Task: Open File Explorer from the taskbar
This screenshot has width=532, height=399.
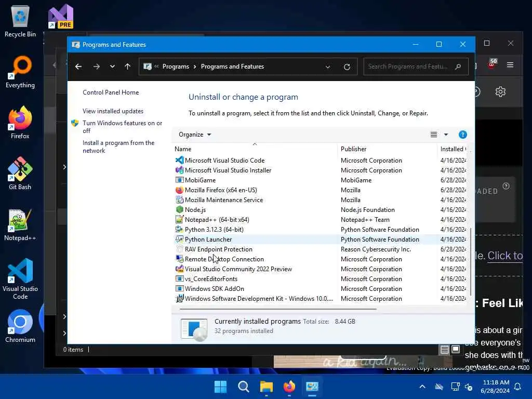Action: coord(267,387)
